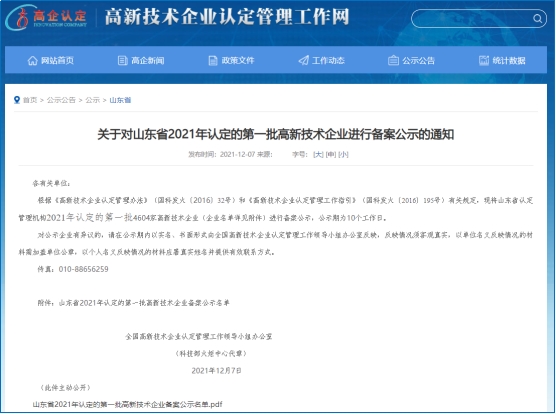
Task: Set font size to 小
Action: 343,155
